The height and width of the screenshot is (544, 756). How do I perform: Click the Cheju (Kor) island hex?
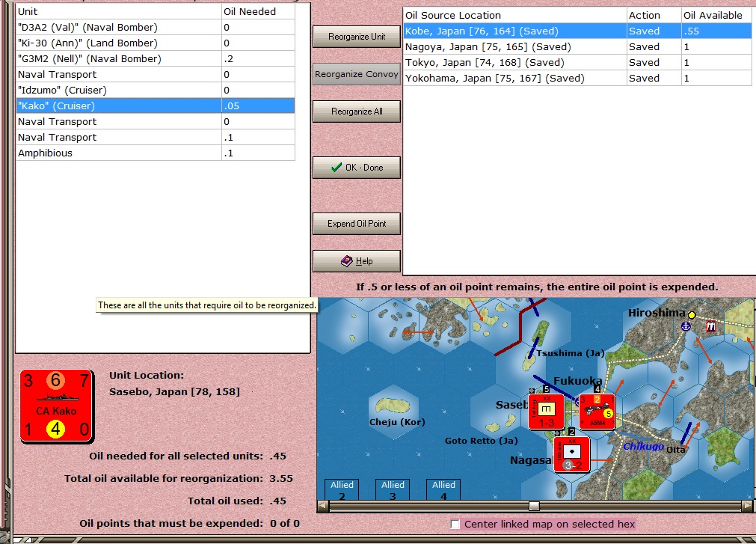point(394,412)
